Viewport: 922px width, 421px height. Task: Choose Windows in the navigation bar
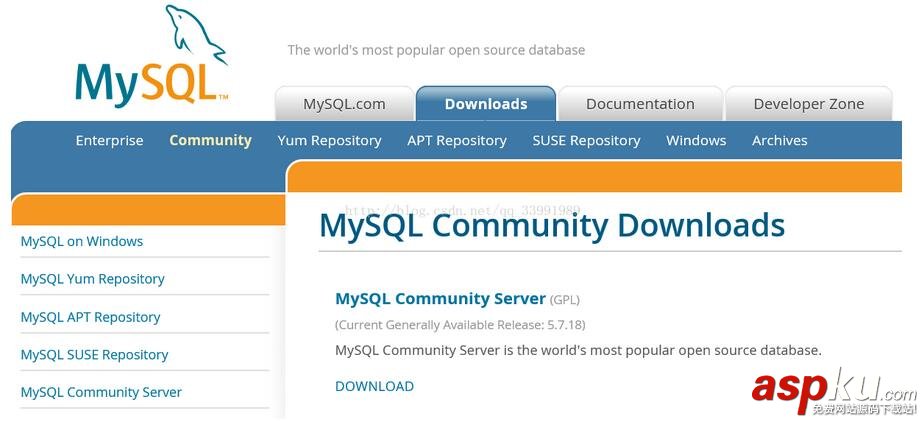[696, 141]
